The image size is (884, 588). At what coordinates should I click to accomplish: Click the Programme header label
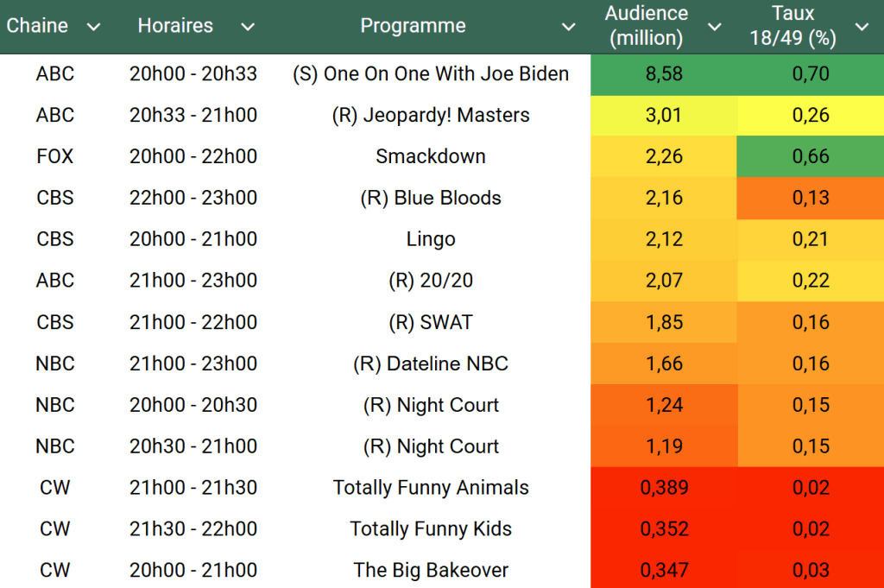click(x=413, y=26)
